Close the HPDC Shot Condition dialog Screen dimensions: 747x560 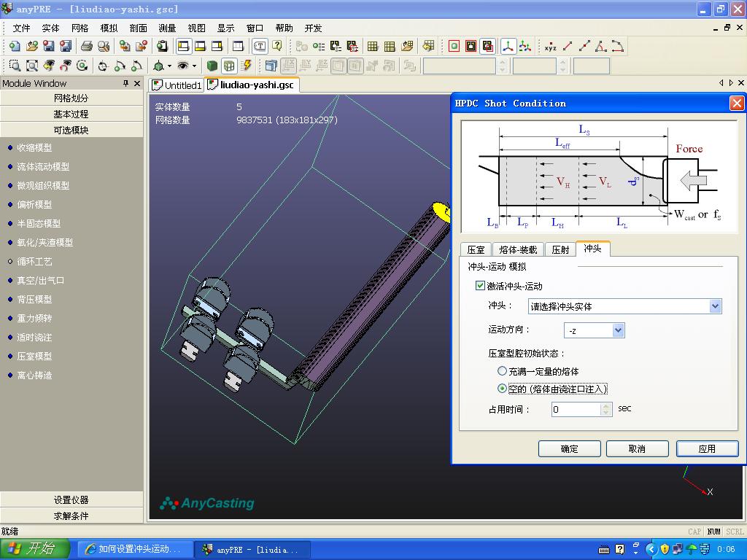tap(737, 104)
